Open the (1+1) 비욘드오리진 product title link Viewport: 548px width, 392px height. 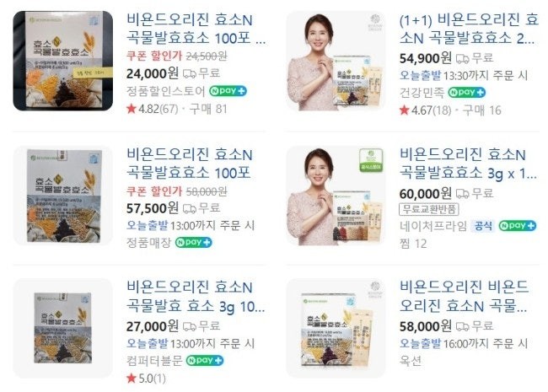469,29
